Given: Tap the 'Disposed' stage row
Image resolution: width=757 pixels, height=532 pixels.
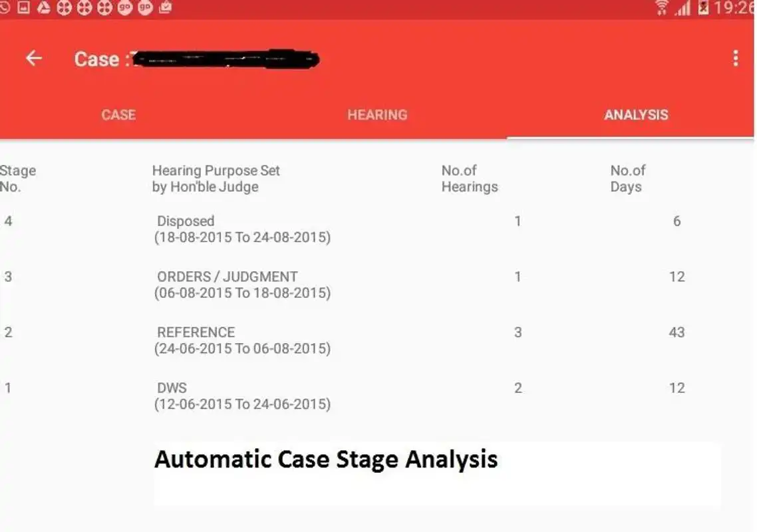Looking at the screenshot, I should (243, 229).
